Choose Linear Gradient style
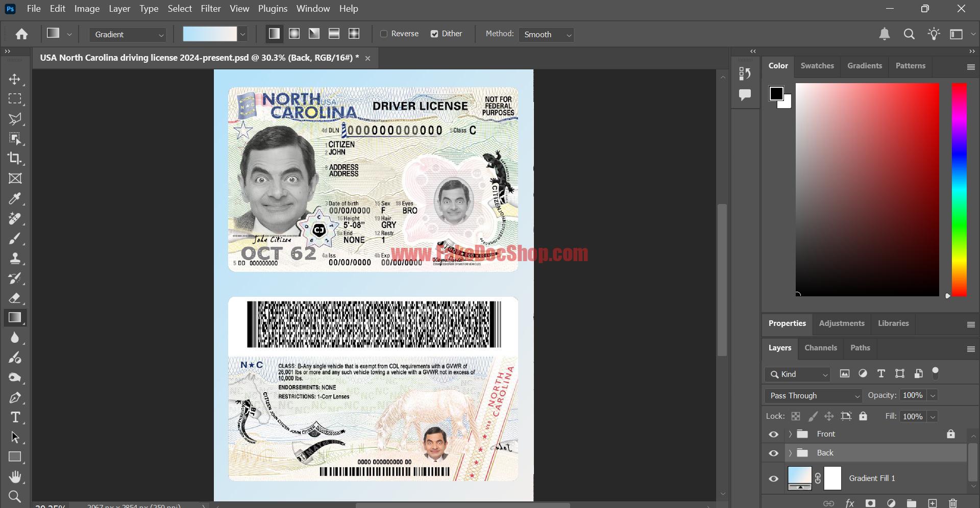This screenshot has width=980, height=508. (x=274, y=34)
